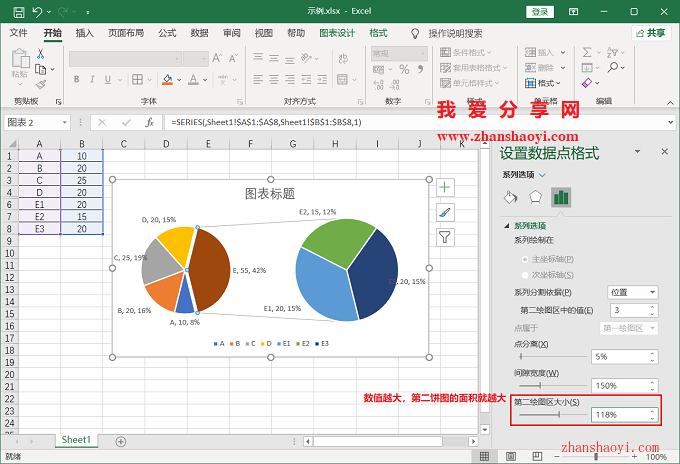Toggle Bold formatting button
This screenshot has height=464, width=680.
coord(77,79)
